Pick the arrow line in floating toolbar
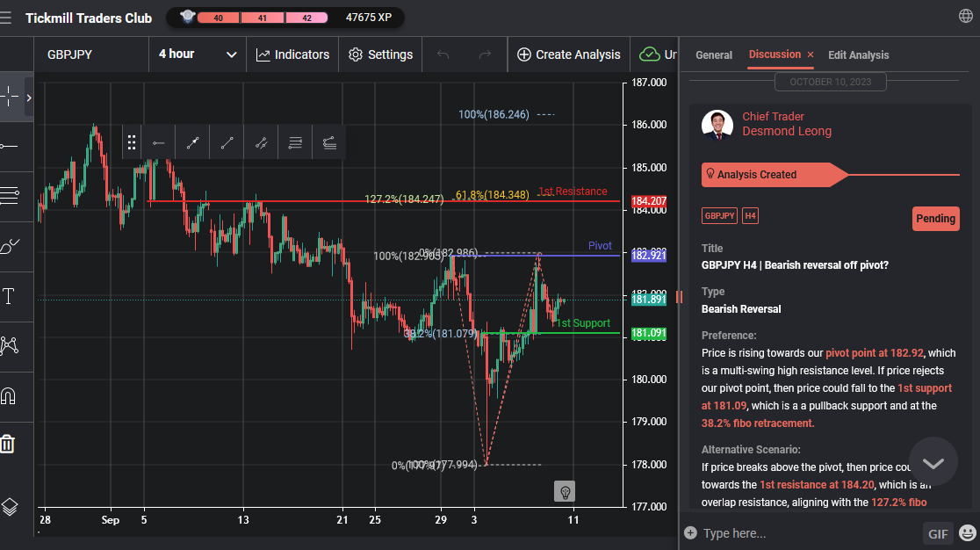 click(192, 142)
